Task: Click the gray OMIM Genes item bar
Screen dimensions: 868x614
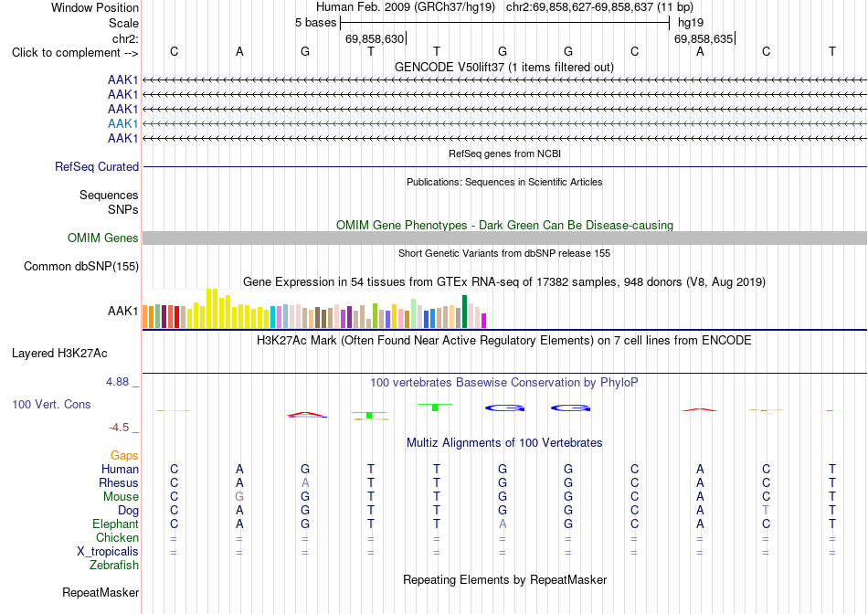Action: point(504,238)
